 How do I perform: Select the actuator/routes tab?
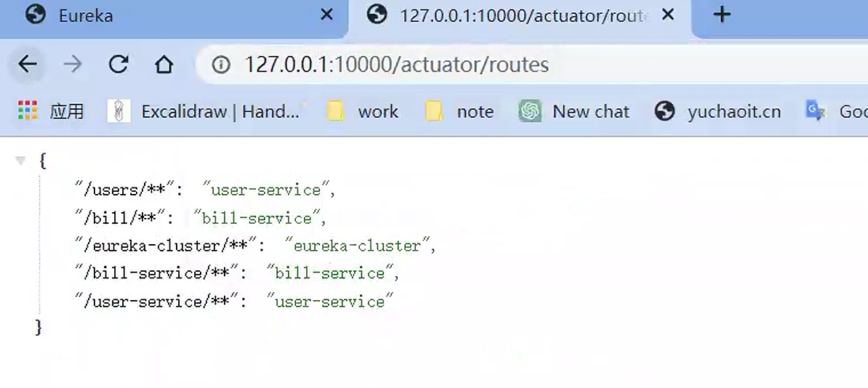pyautogui.click(x=509, y=15)
